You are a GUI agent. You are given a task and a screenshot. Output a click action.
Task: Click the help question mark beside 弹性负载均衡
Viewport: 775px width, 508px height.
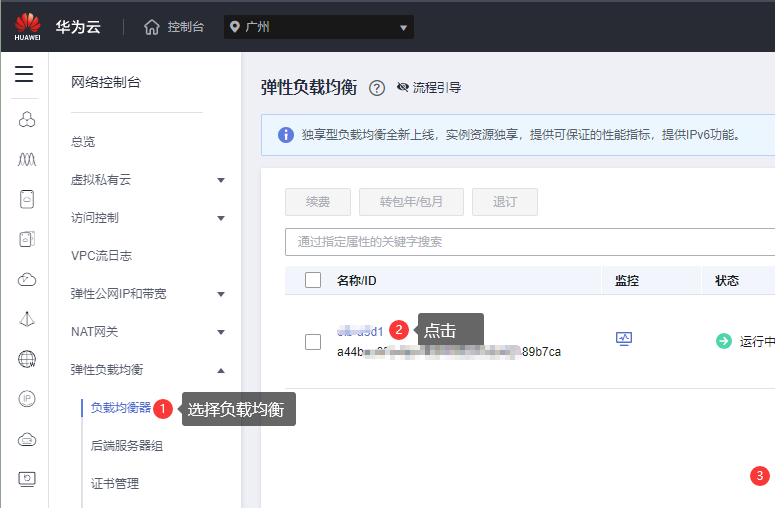[377, 88]
